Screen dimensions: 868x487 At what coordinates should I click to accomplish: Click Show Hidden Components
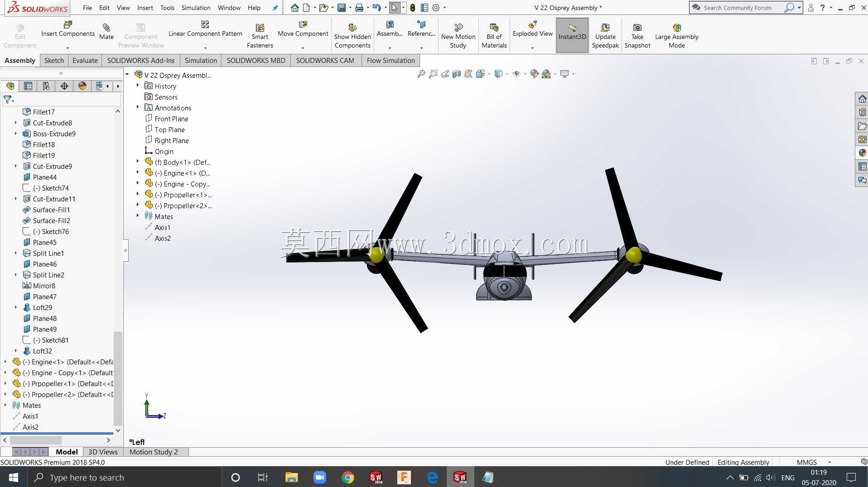click(352, 36)
